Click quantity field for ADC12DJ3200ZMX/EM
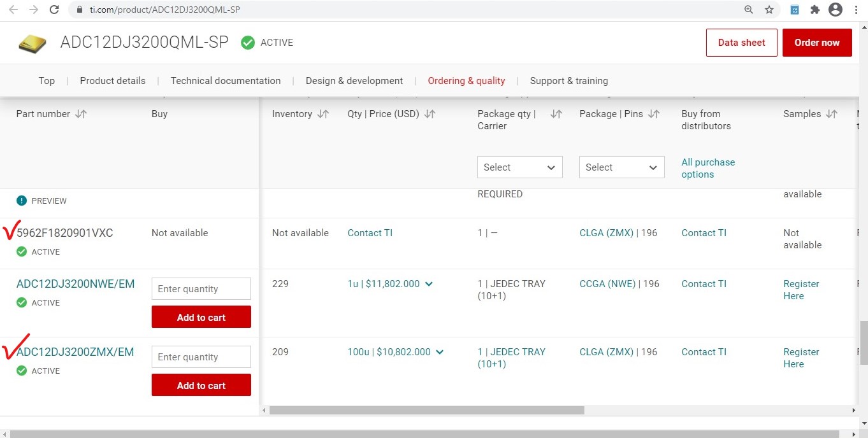868x438 pixels. 201,357
